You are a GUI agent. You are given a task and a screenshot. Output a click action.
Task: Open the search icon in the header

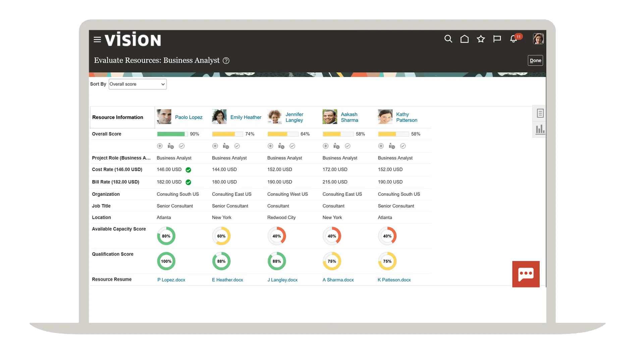pyautogui.click(x=448, y=39)
